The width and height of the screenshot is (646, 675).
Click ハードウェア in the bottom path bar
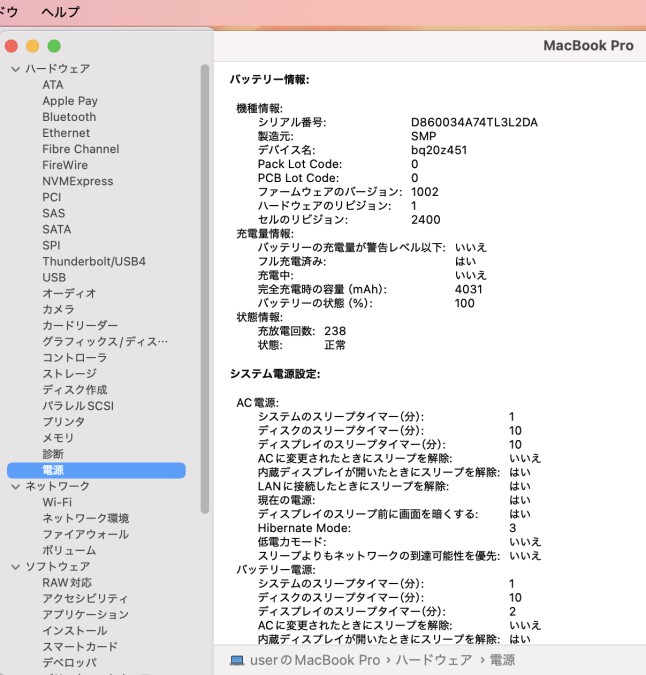(x=434, y=660)
